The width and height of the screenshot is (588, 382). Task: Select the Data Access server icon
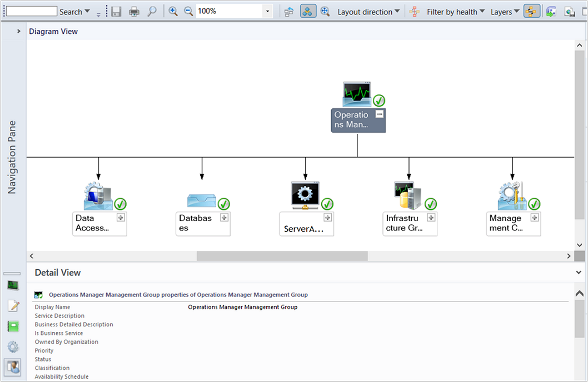point(98,196)
